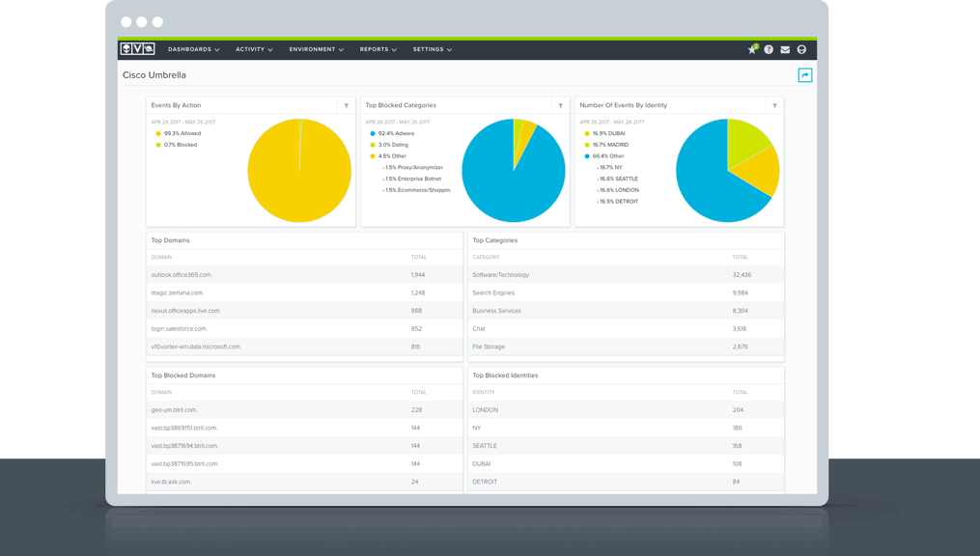Viewport: 980px width, 556px height.
Task: Click the 16.9% DUBAI legend dot
Action: click(x=587, y=133)
